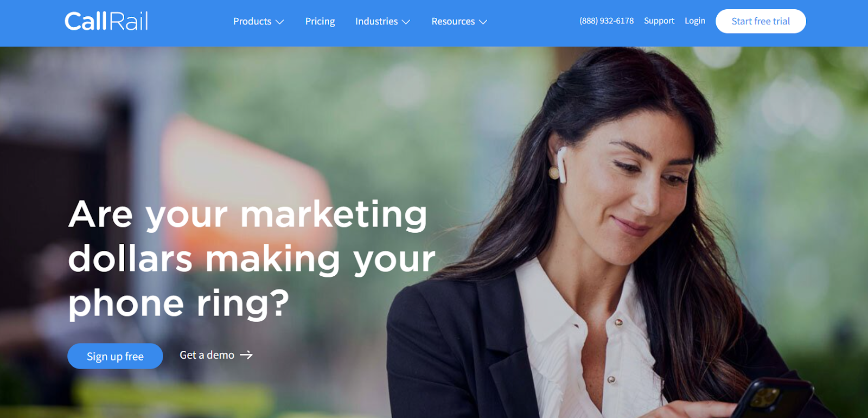The height and width of the screenshot is (418, 868).
Task: Click the Sign up free button
Action: pos(115,356)
